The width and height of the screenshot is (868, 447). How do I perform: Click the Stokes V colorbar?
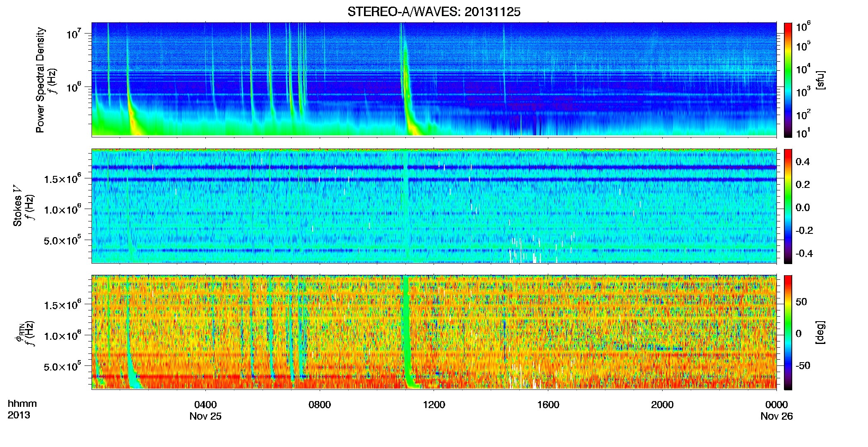[788, 206]
